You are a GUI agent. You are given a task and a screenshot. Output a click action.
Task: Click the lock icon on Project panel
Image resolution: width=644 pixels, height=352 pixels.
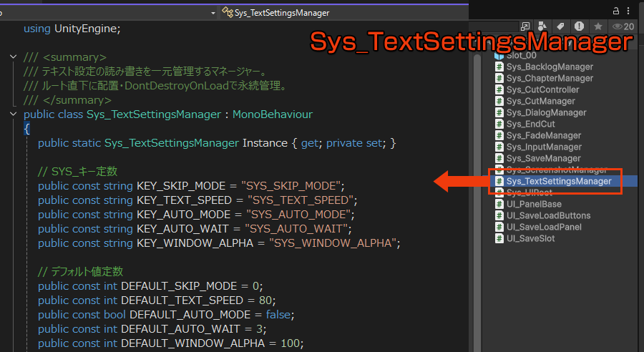[616, 10]
